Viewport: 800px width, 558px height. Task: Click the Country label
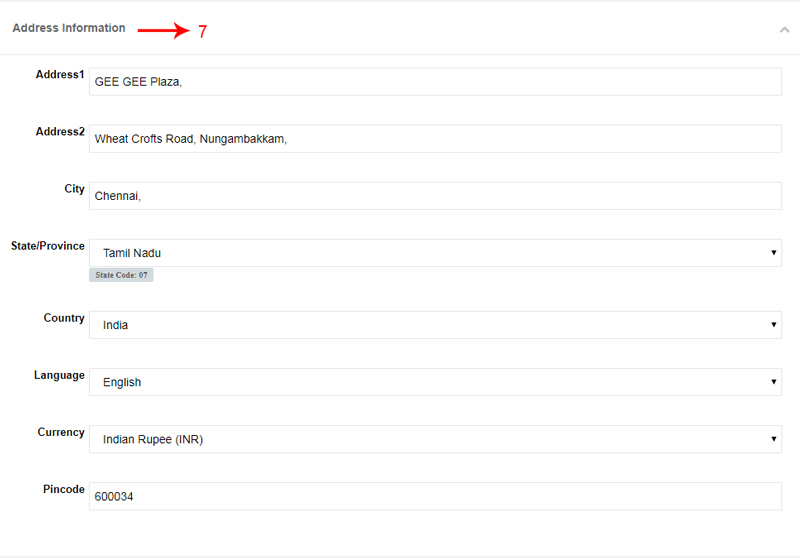click(64, 318)
